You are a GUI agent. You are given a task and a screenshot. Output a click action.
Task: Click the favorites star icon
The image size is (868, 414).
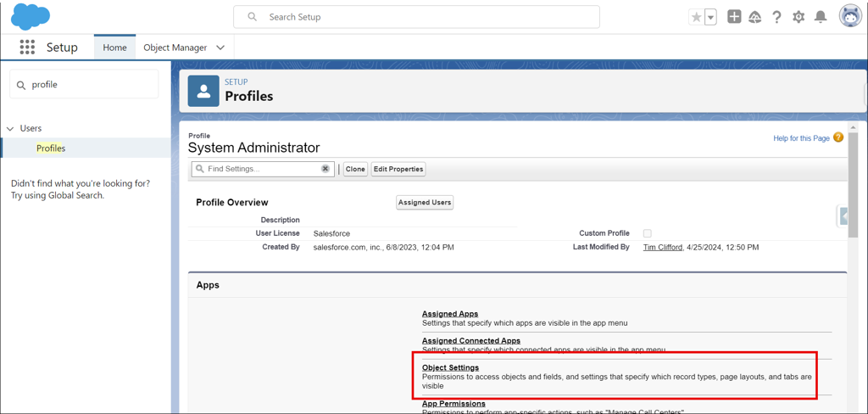tap(697, 17)
